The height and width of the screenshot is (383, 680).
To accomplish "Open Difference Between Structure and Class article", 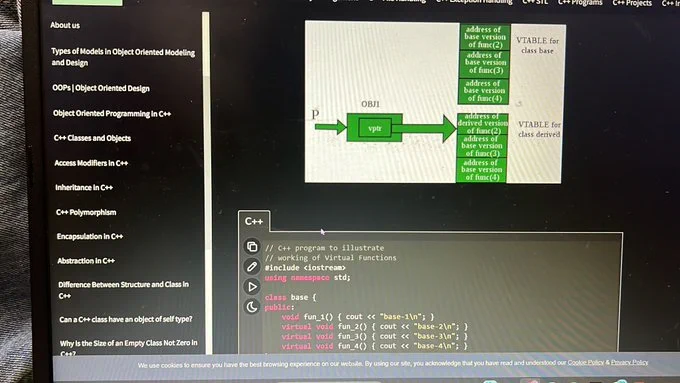I will (x=124, y=290).
